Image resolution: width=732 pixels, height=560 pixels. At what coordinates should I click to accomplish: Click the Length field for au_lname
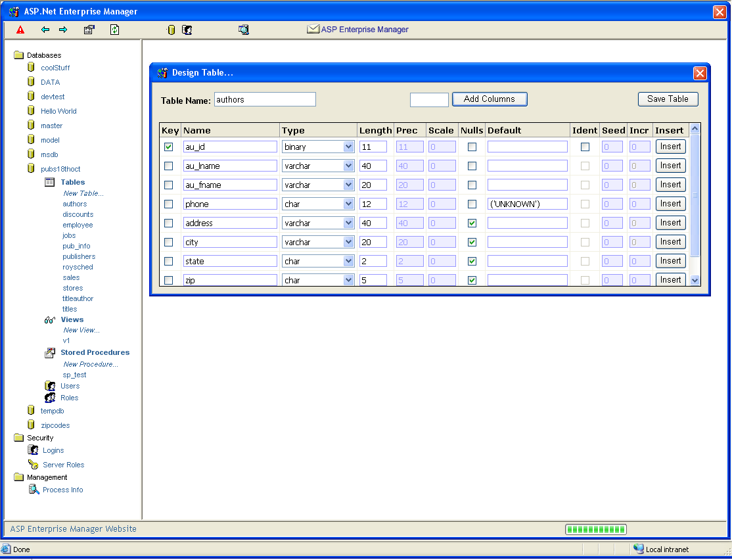[x=373, y=166]
